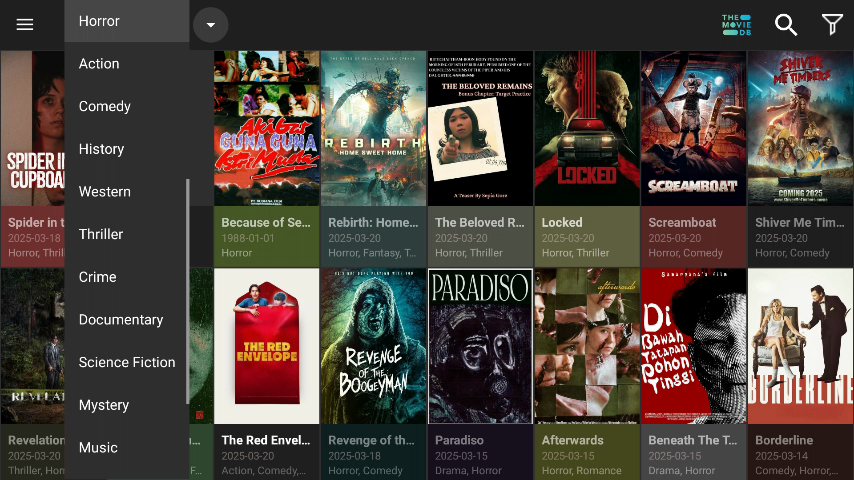Click the Paradiso title label
Screen dimensions: 854x480
click(x=459, y=440)
